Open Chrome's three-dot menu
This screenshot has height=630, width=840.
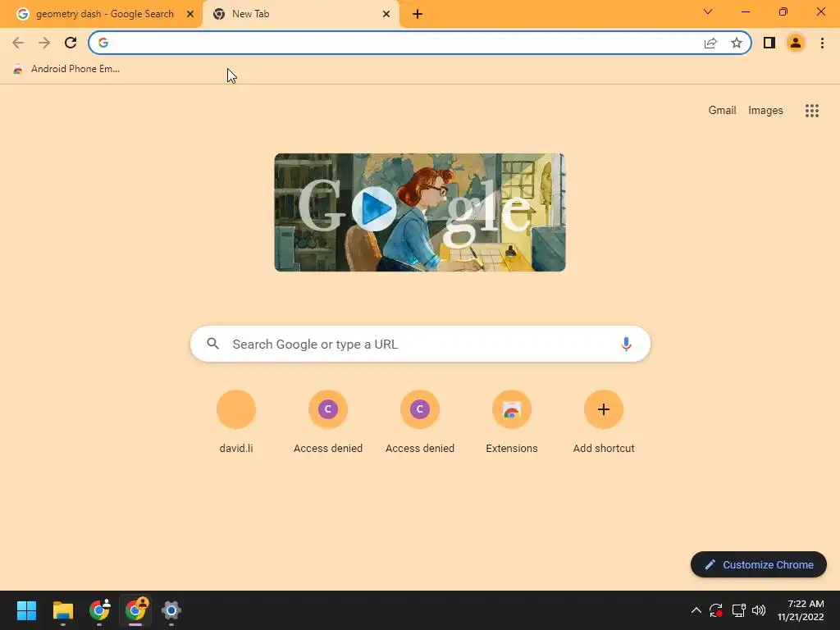pyautogui.click(x=822, y=43)
